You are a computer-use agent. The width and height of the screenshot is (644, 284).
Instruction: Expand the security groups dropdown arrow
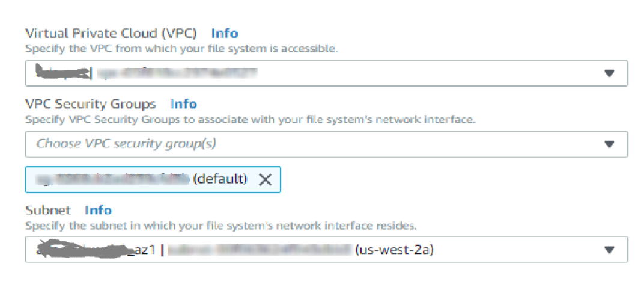point(609,144)
